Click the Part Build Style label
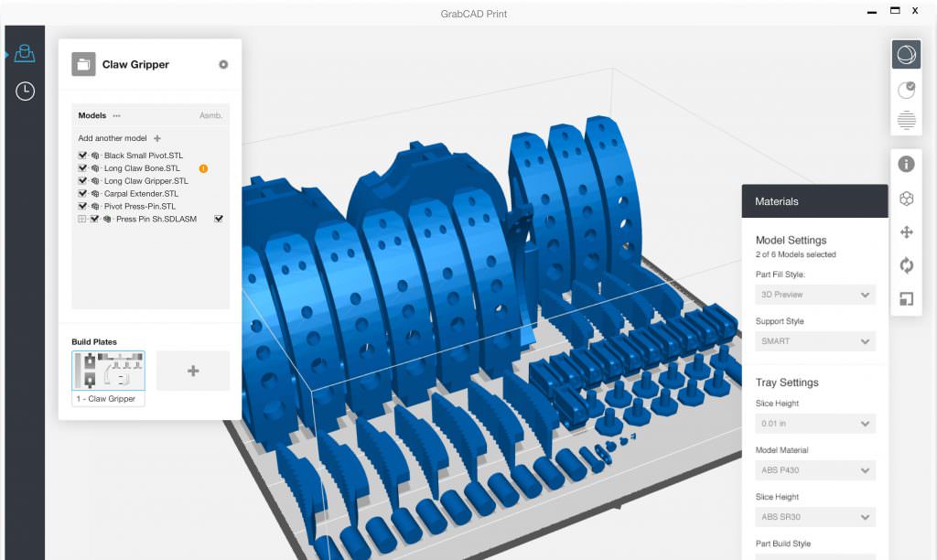 [783, 544]
